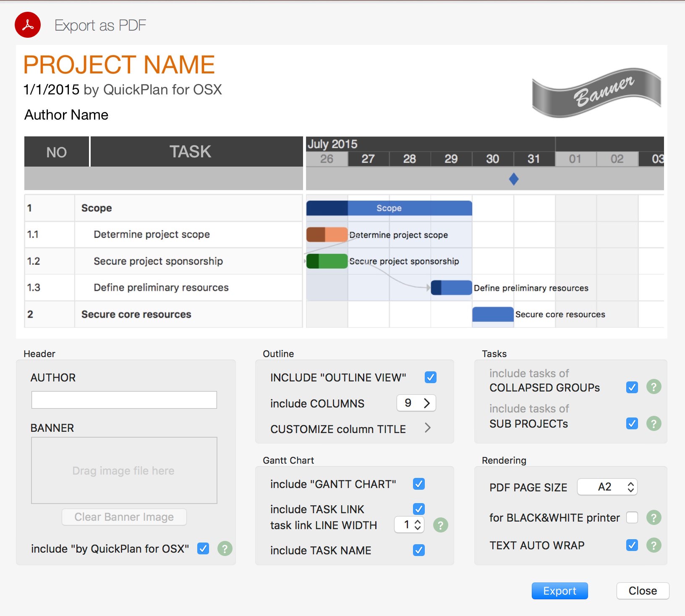Show help for "by QuickPlan for OSX"
The width and height of the screenshot is (685, 616).
click(x=225, y=548)
